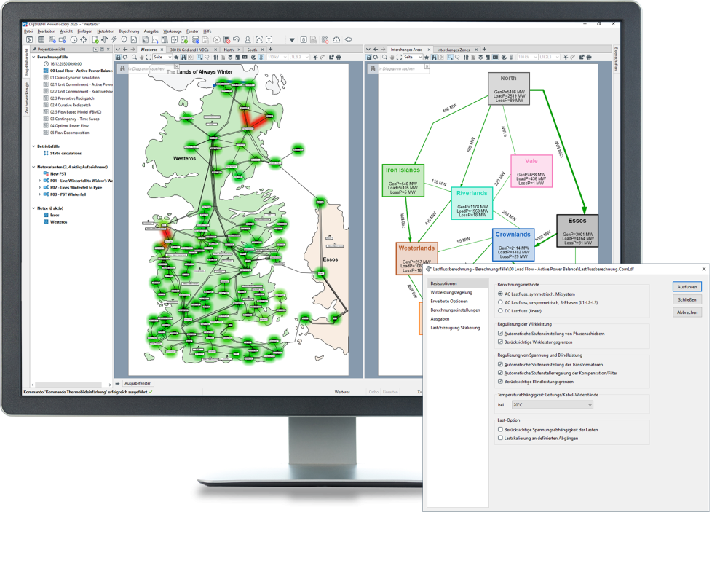Click the binoculars search icon in Westeros diagram toolbar
Image resolution: width=728 pixels, height=574 pixels.
click(x=183, y=57)
